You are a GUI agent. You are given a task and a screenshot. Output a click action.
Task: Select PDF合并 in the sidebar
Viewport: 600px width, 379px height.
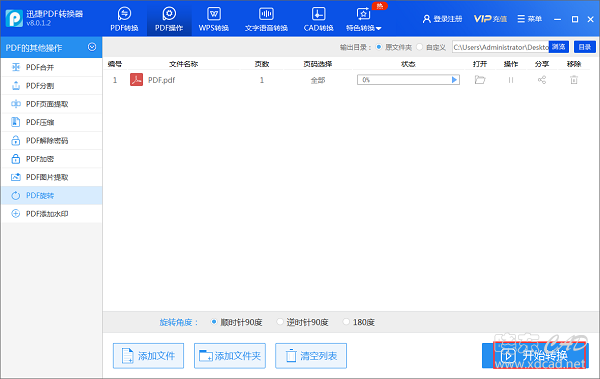[x=51, y=67]
